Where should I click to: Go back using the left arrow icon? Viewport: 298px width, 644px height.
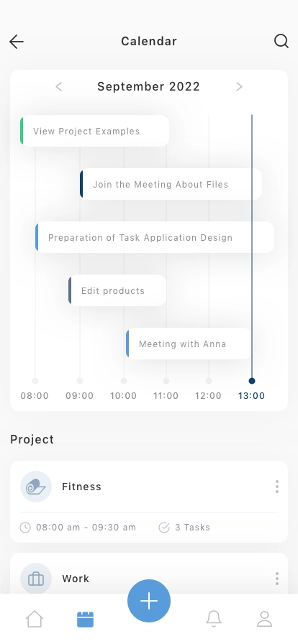point(17,42)
